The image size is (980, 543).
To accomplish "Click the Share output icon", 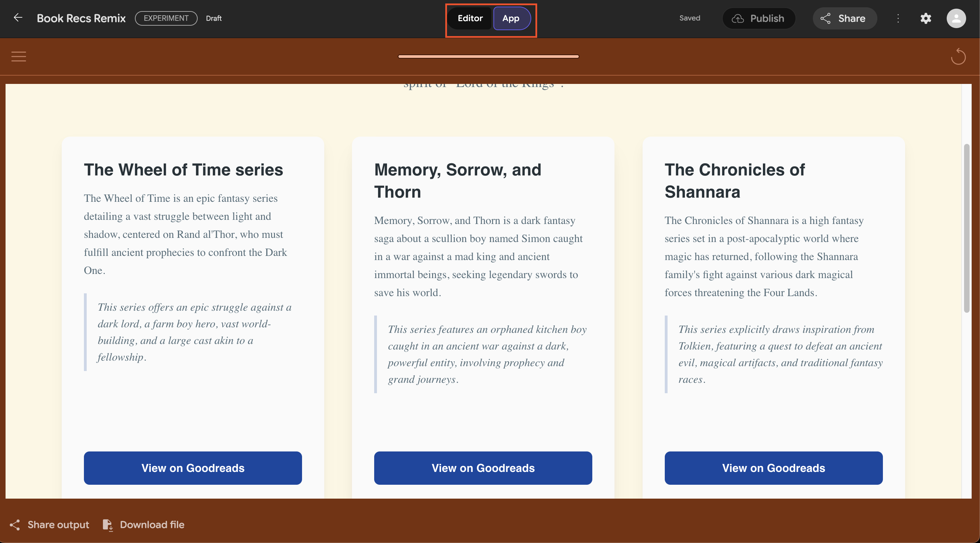I will point(15,525).
